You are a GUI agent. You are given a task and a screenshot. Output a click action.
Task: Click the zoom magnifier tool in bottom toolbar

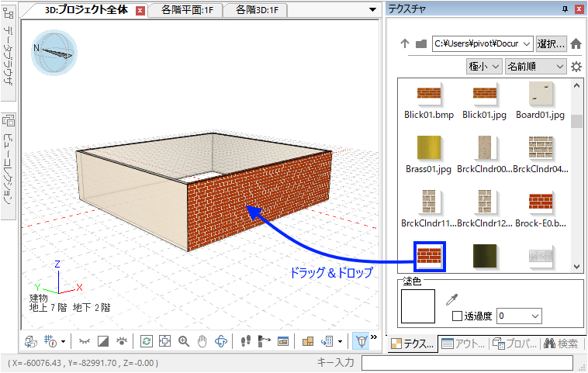coord(184,340)
